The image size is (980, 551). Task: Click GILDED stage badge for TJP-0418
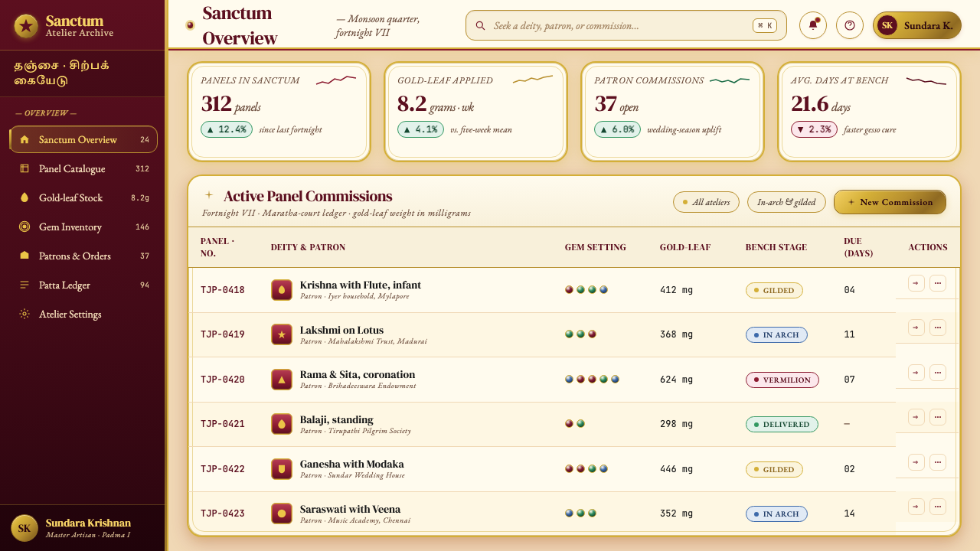coord(774,290)
